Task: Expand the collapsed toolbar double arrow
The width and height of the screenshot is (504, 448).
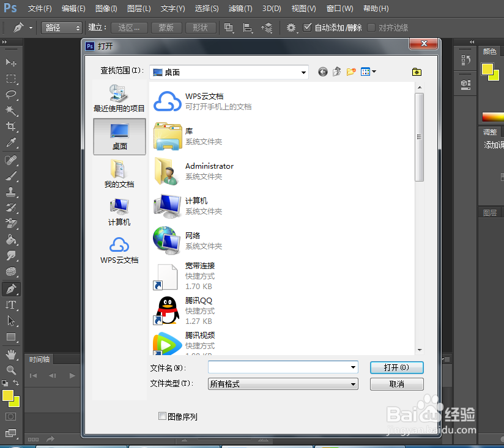Action: coord(4,42)
